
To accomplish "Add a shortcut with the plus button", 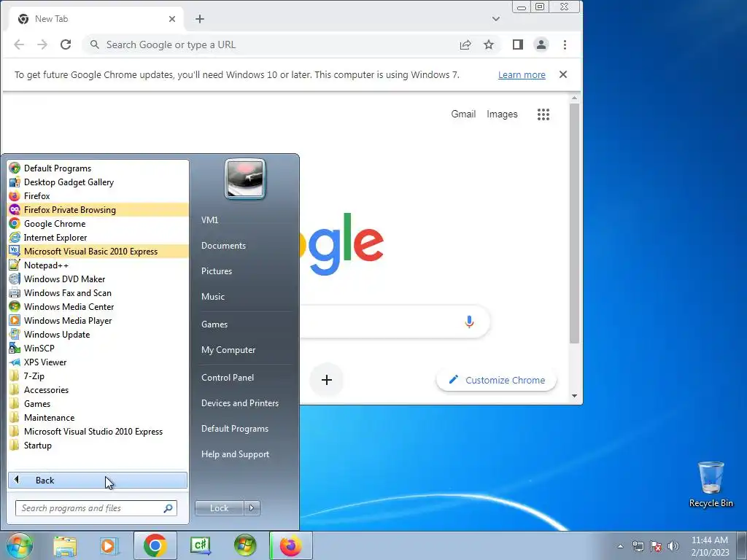I will (327, 380).
